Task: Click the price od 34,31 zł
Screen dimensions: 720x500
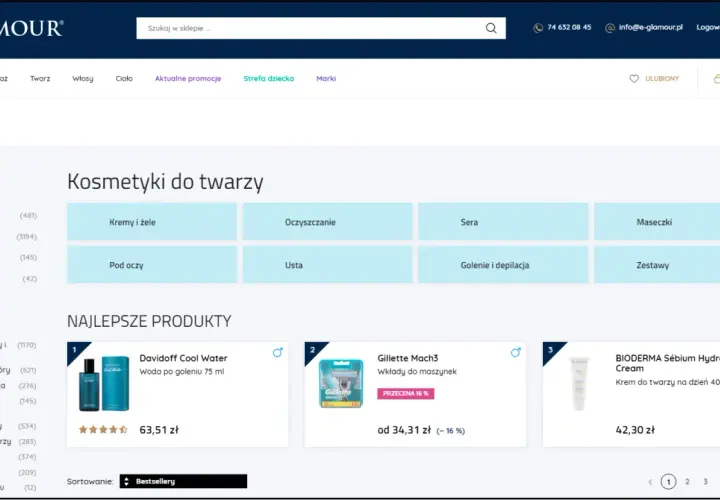Action: click(x=404, y=430)
